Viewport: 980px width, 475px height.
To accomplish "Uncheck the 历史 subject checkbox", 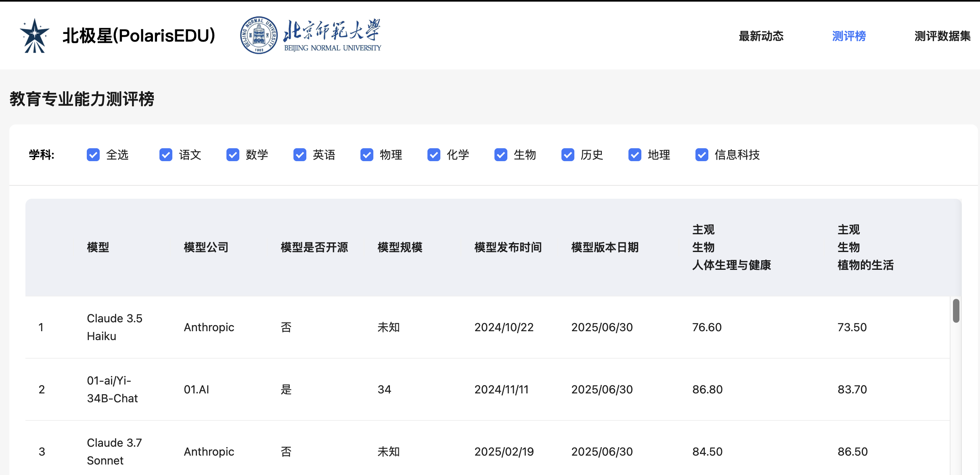I will point(568,155).
